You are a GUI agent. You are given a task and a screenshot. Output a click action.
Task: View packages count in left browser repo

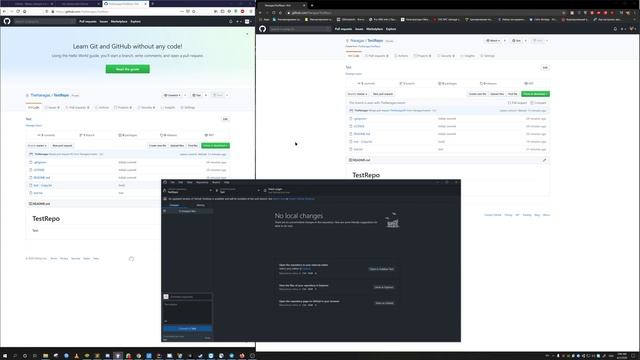[128, 135]
